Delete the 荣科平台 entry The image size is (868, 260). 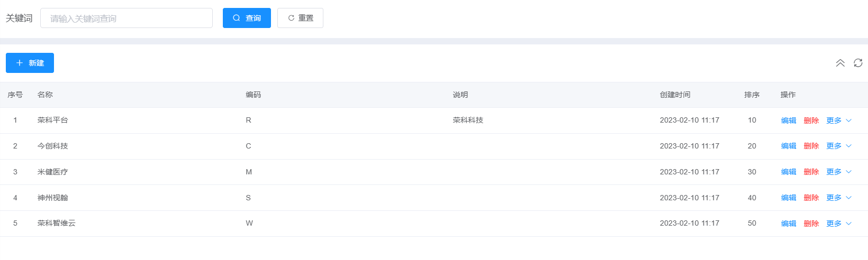point(811,120)
